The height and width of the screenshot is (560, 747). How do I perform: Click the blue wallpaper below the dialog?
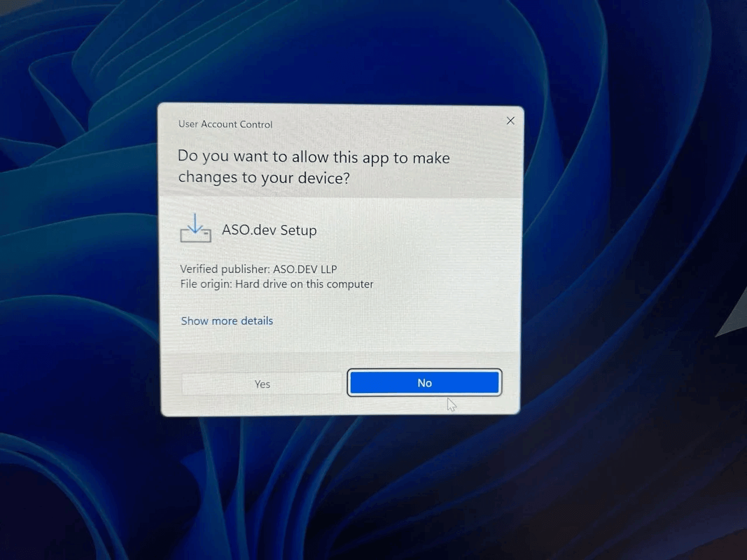coord(350,484)
